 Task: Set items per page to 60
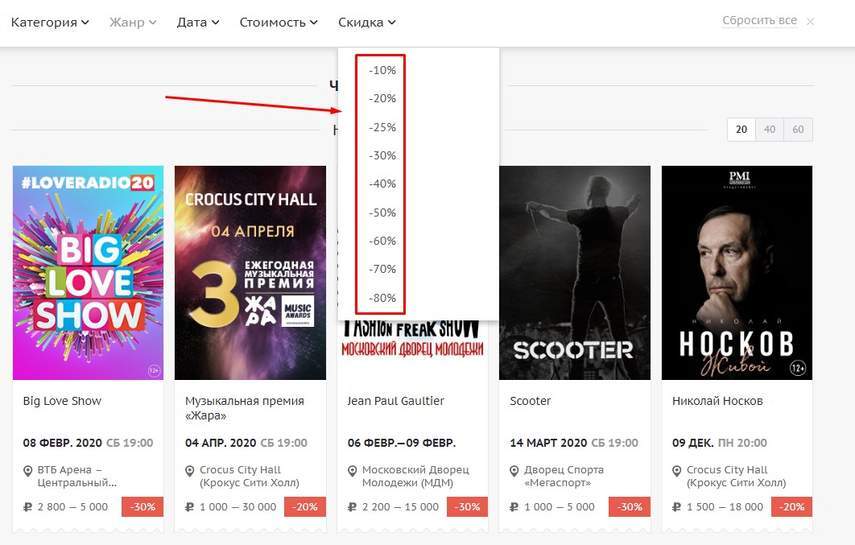click(x=798, y=129)
